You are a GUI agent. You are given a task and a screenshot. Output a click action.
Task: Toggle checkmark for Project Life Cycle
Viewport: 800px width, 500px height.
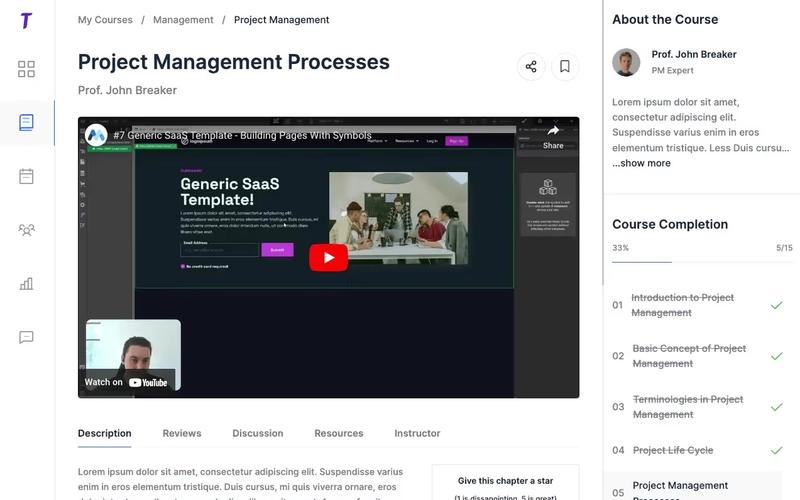[777, 450]
